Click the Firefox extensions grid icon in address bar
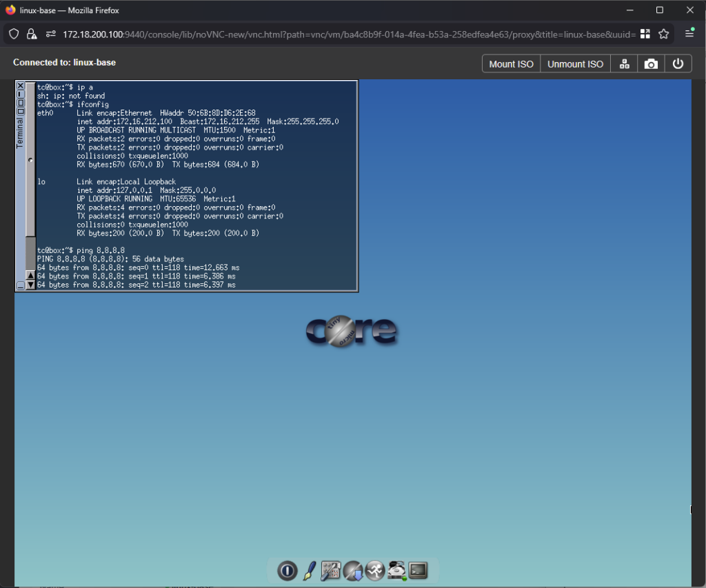Image resolution: width=706 pixels, height=588 pixels. (x=645, y=34)
